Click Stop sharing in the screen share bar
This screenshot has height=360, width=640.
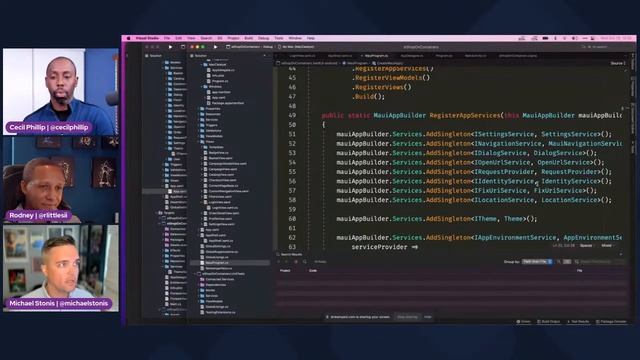407,317
